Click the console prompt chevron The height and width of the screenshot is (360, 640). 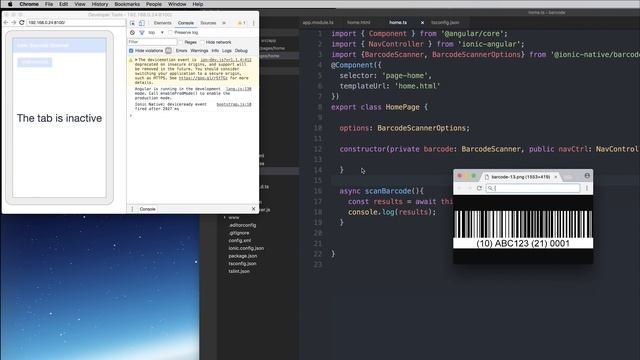pos(131,116)
